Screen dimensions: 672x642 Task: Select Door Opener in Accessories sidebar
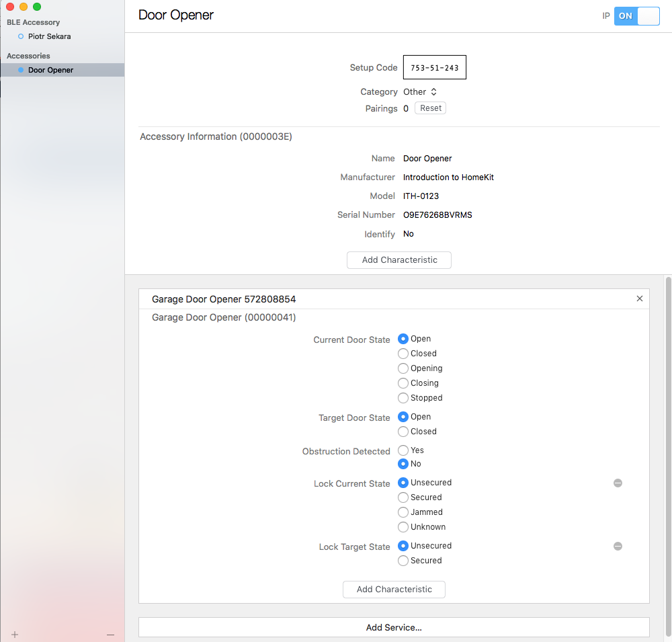pos(51,70)
